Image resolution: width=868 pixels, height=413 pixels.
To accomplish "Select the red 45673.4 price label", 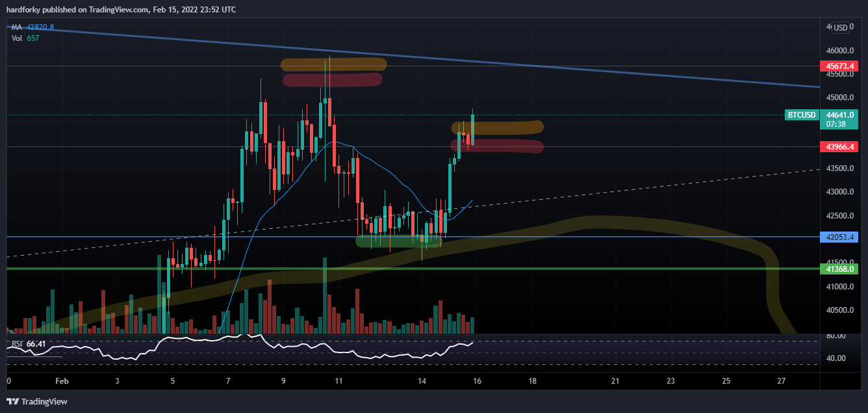I will (839, 66).
